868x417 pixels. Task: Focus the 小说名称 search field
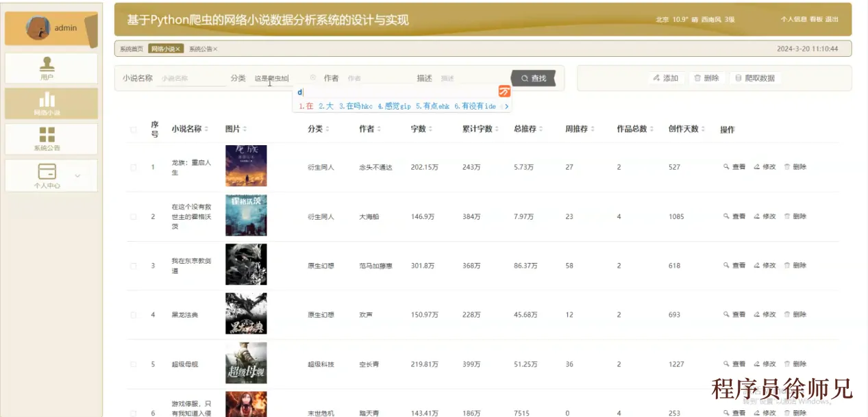(190, 79)
